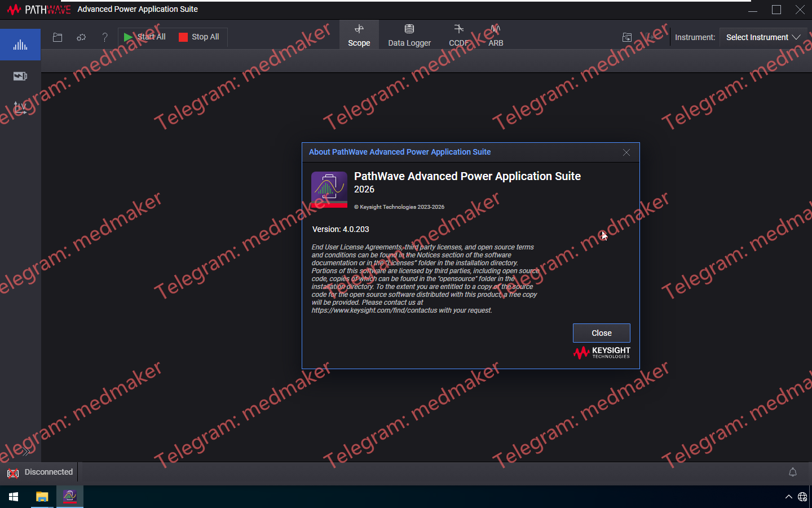Open settings using the gear icon
812x508 pixels.
81,37
